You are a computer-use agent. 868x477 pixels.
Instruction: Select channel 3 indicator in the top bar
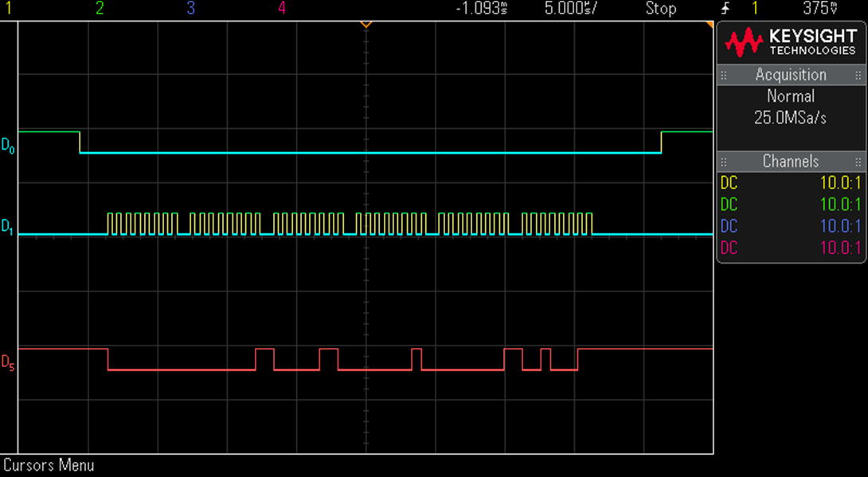(x=191, y=8)
